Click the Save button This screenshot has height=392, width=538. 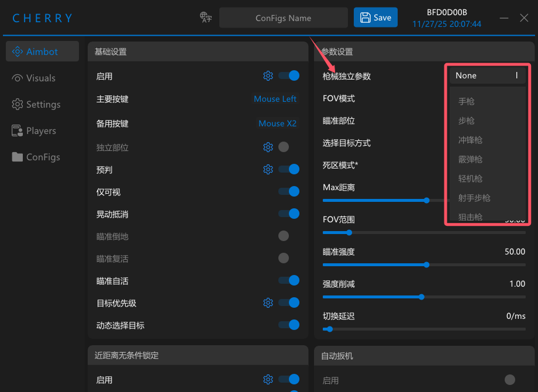point(375,18)
